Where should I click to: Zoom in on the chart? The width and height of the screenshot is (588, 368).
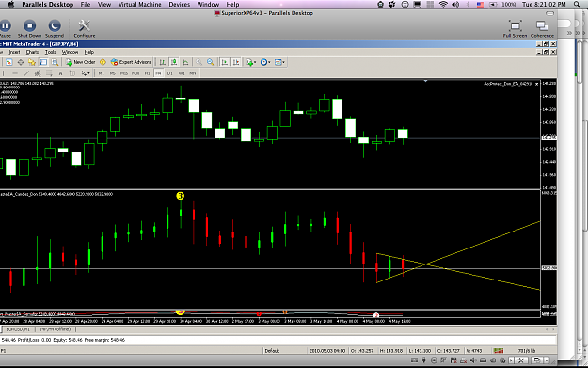(199, 62)
